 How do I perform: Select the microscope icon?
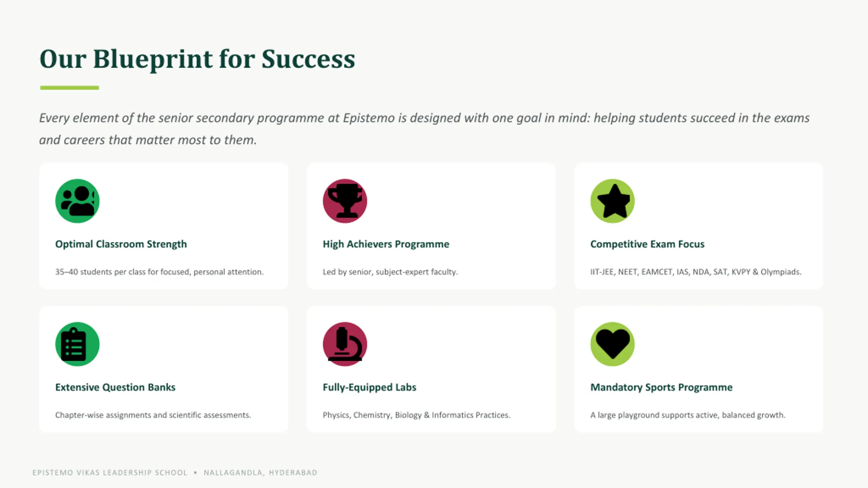[345, 344]
